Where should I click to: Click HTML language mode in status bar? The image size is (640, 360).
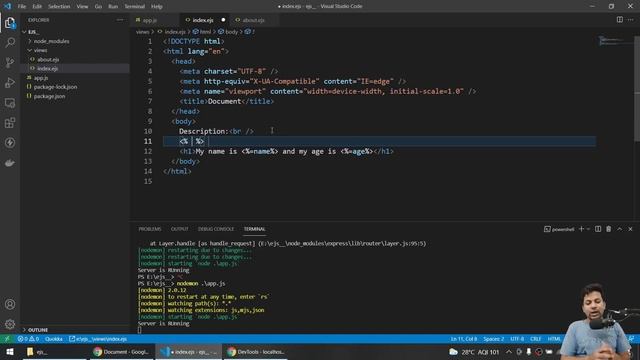[x=554, y=339]
